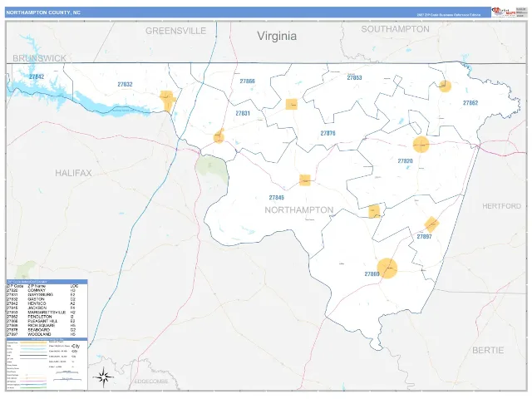Click ZIP code label 27820 on the map
Screen dimensions: 532x399
tap(405, 160)
